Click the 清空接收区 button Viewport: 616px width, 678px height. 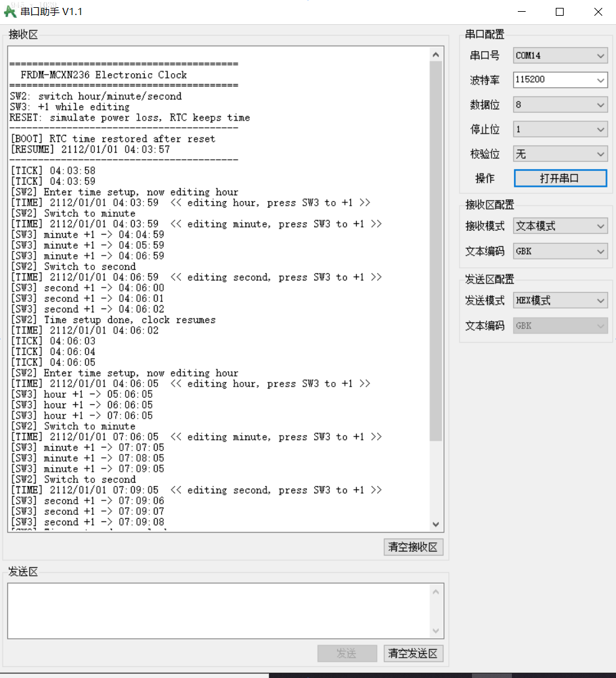pyautogui.click(x=414, y=547)
